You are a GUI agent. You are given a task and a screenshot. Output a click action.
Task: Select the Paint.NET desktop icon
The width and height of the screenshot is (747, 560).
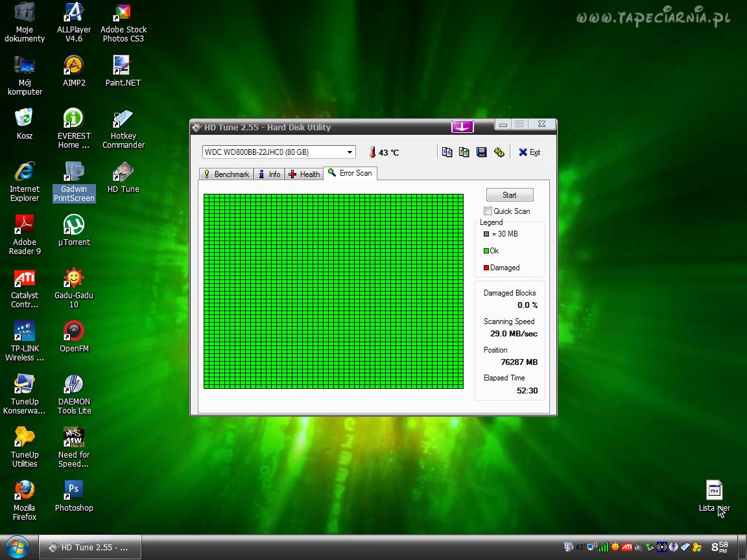[x=123, y=71]
